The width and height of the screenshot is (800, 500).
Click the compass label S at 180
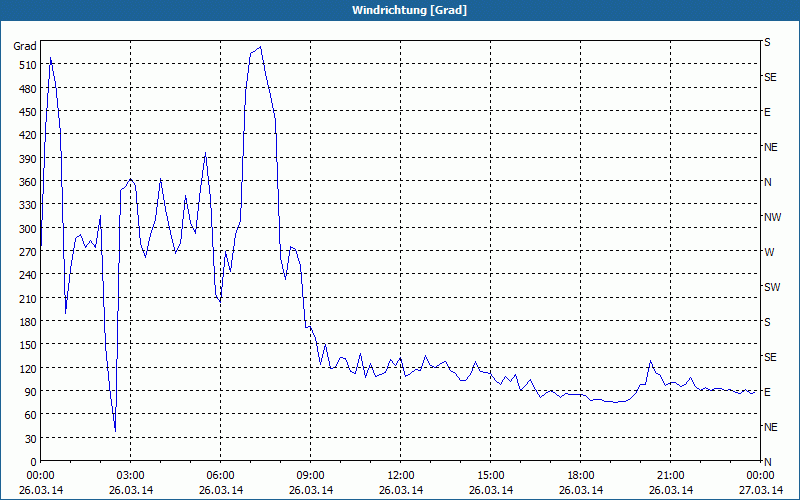767,322
